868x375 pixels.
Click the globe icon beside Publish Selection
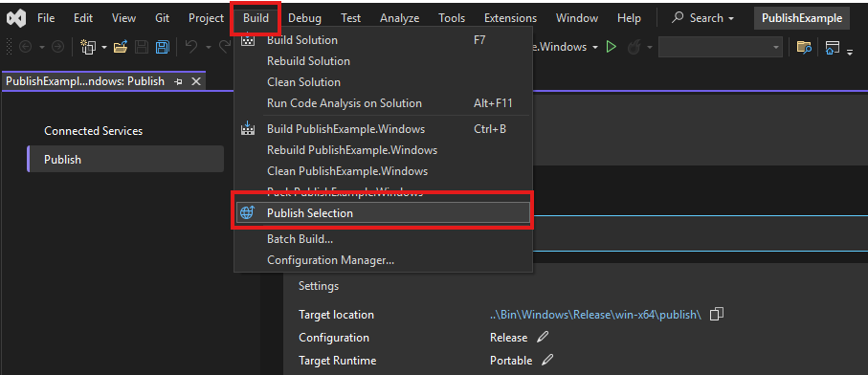pos(247,212)
